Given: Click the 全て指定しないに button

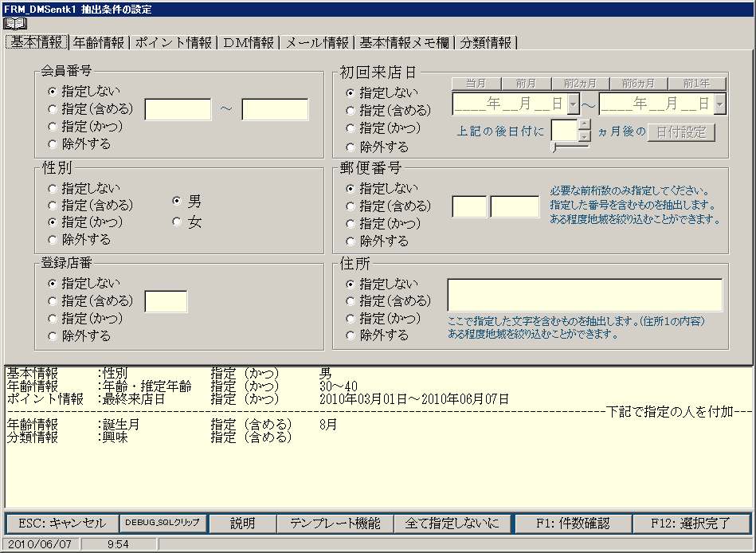Looking at the screenshot, I should (x=452, y=524).
